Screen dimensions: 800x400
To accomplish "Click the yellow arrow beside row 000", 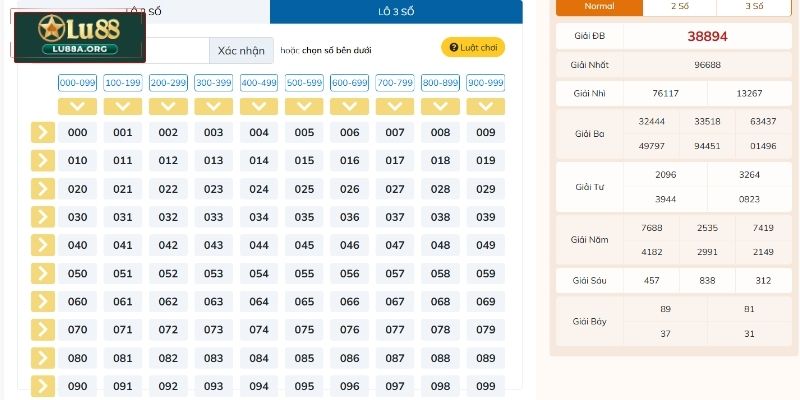I will (43, 133).
